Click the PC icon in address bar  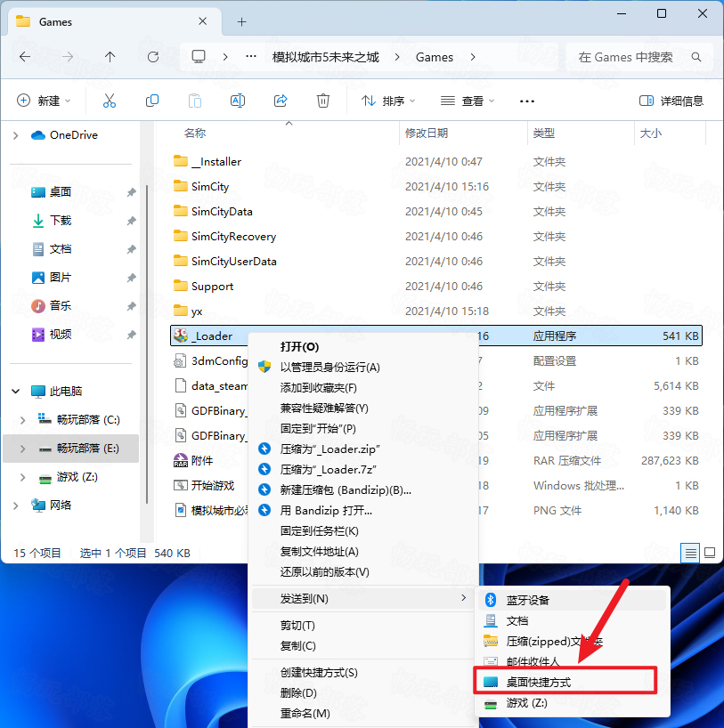[x=199, y=57]
